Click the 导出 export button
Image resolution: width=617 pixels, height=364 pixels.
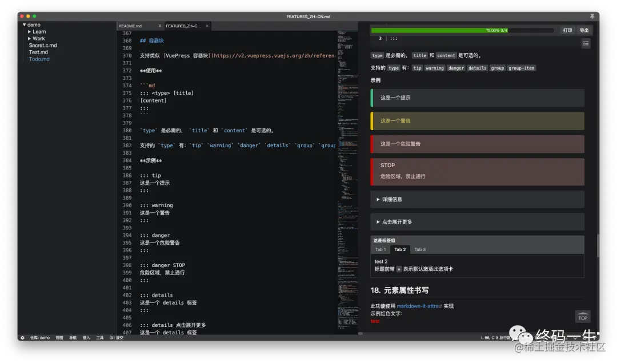[584, 30]
